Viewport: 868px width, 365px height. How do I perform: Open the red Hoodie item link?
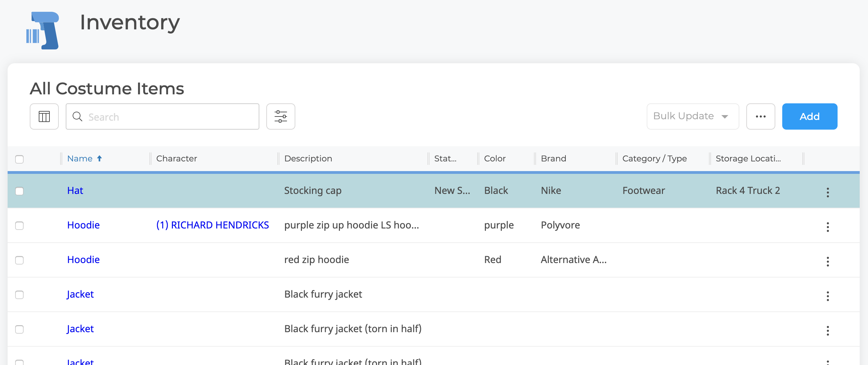tap(83, 260)
